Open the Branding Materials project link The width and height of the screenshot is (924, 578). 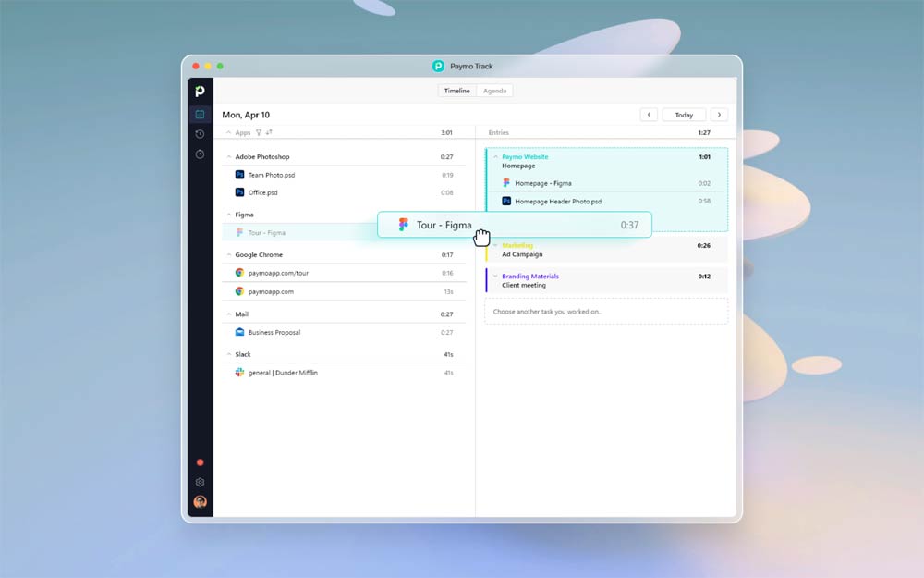(x=530, y=276)
